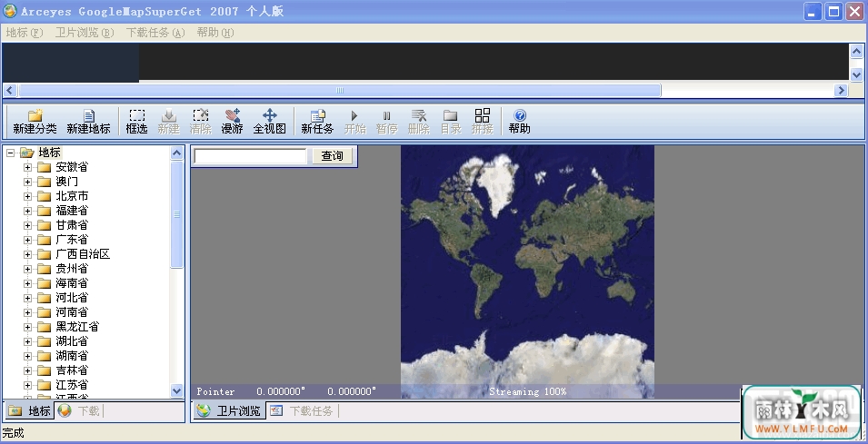This screenshot has height=444, width=868.
Task: Click the tree panel scroll-down arrow
Action: 176,391
